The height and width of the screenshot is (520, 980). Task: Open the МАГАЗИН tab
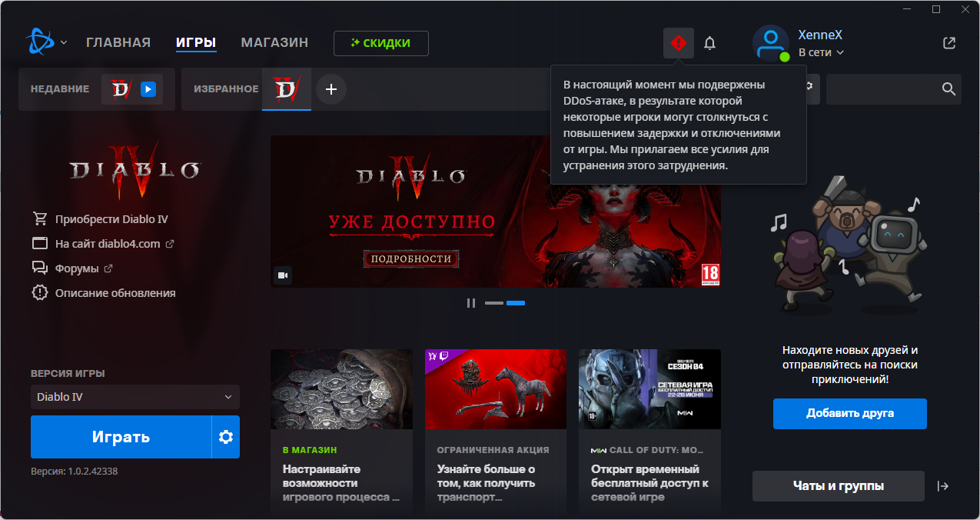click(274, 42)
